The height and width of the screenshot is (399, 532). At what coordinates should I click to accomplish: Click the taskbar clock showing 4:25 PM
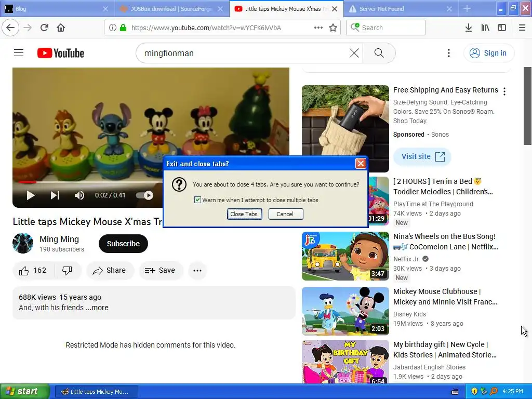click(513, 391)
